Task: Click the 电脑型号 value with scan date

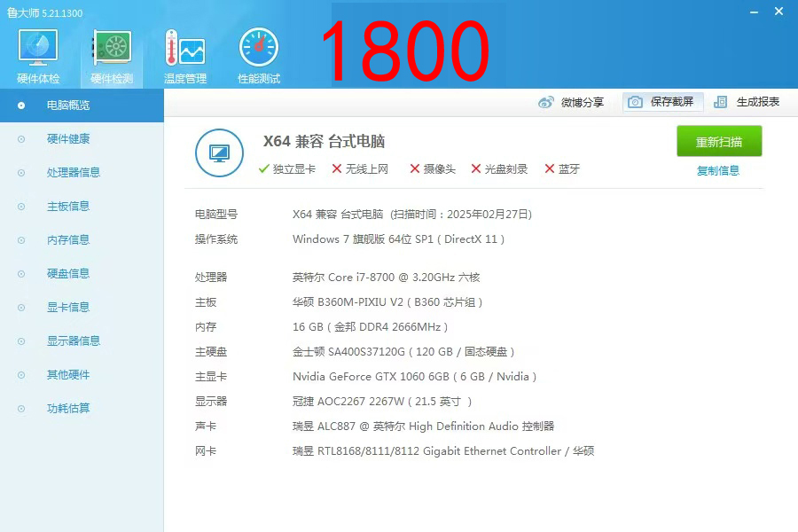Action: (411, 215)
